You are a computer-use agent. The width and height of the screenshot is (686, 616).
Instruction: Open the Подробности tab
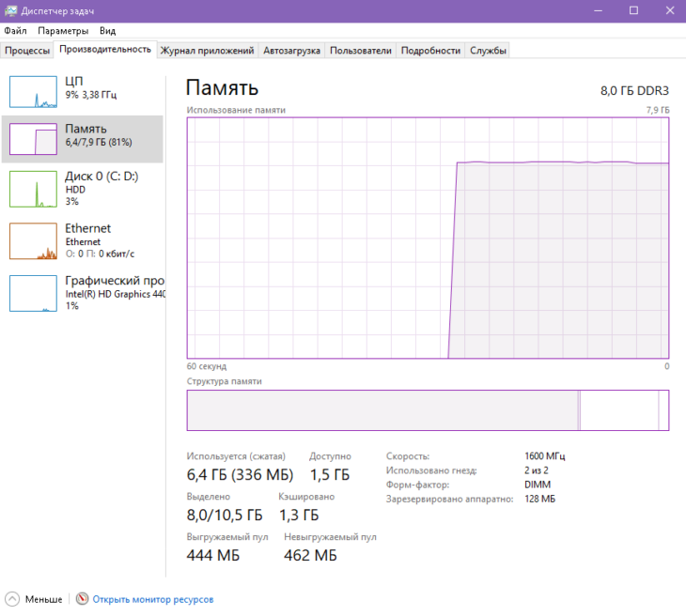point(430,51)
